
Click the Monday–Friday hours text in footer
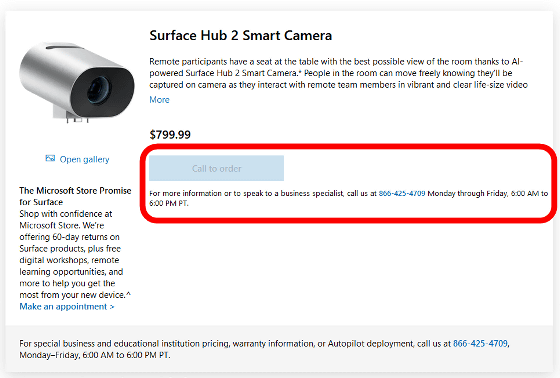[x=95, y=355]
